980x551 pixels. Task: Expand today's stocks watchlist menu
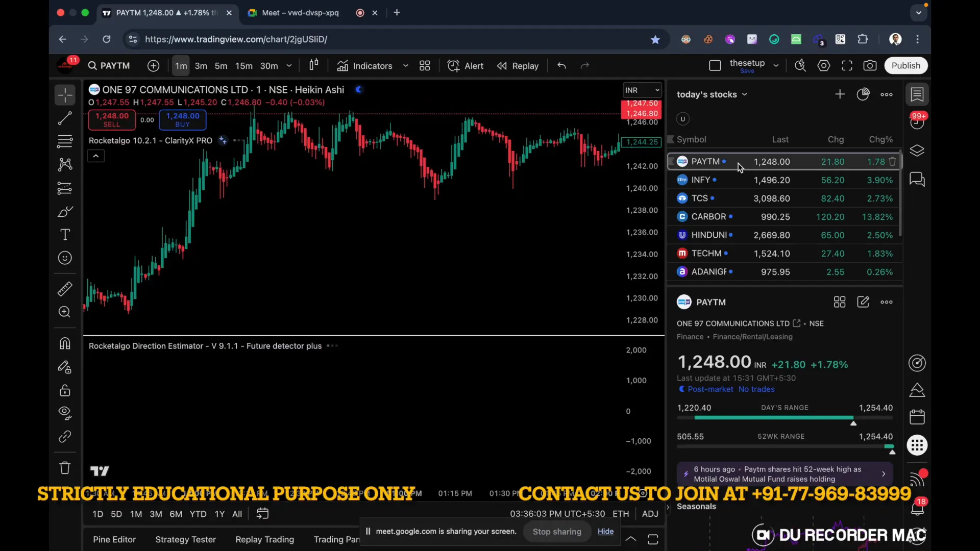coord(712,94)
